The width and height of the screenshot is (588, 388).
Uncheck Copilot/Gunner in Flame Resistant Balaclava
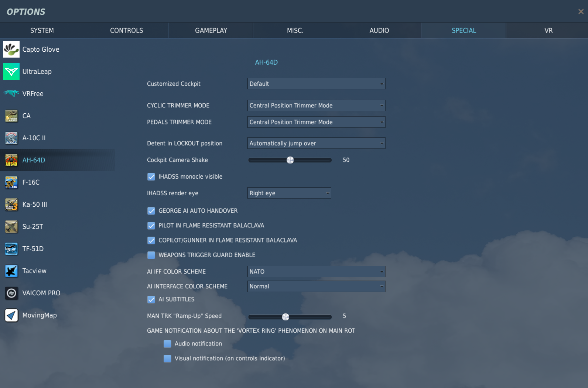point(151,240)
